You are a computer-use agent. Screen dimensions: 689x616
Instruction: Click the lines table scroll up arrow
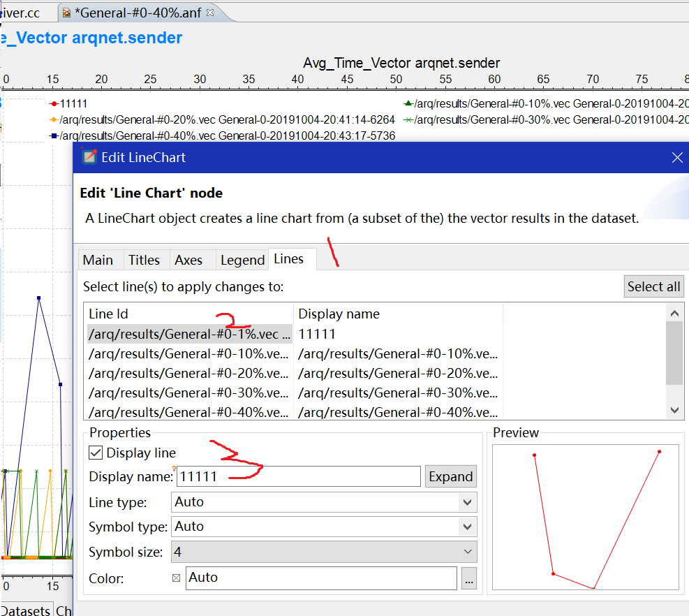pyautogui.click(x=674, y=313)
